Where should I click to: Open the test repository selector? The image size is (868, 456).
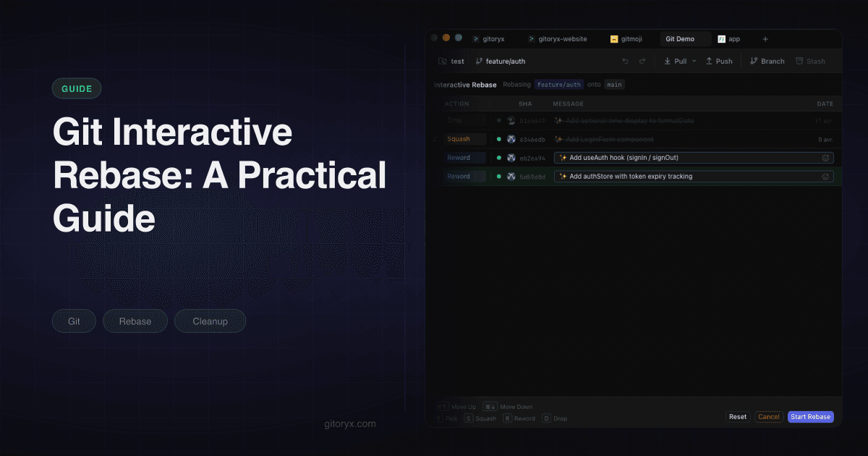click(x=452, y=62)
